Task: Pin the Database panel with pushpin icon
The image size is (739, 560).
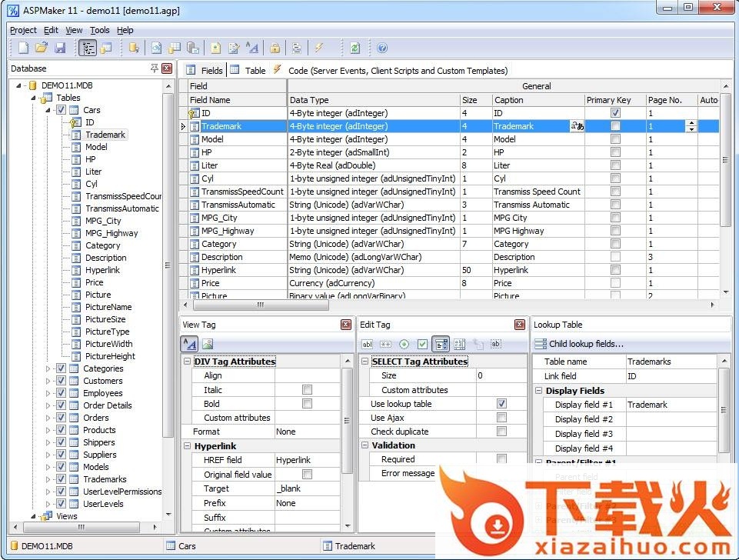Action: click(154, 68)
